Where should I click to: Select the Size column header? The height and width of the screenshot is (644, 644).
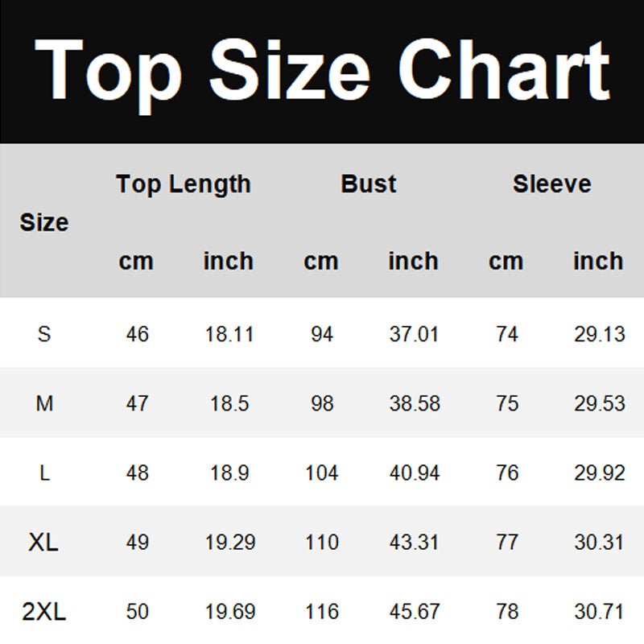pyautogui.click(x=44, y=222)
